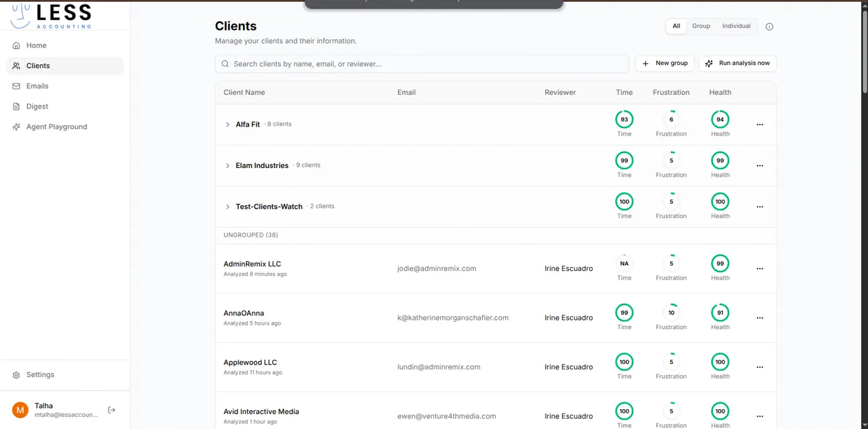Click the info icon next to Individual
The image size is (868, 429).
769,27
